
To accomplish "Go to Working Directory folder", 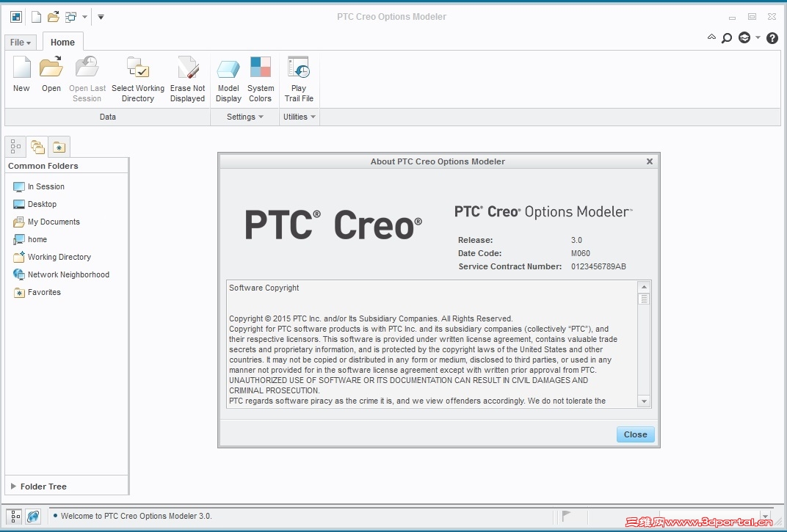I will (52, 257).
